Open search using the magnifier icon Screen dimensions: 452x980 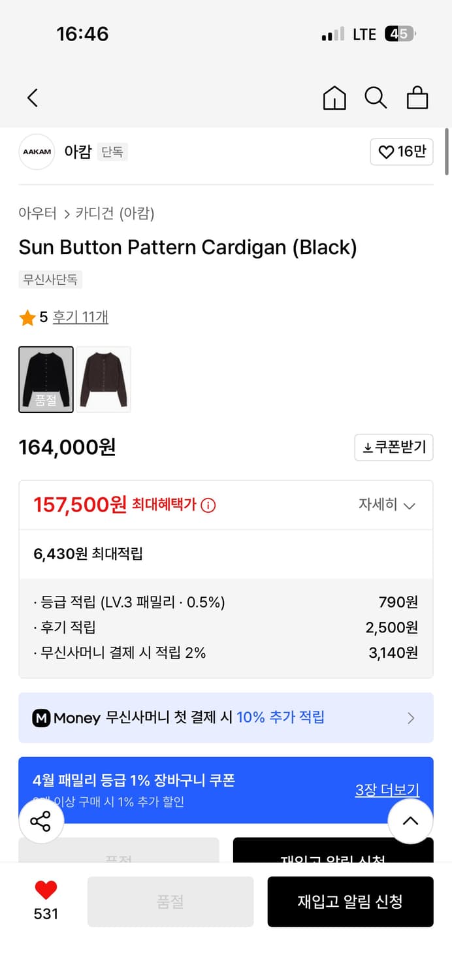click(x=376, y=97)
